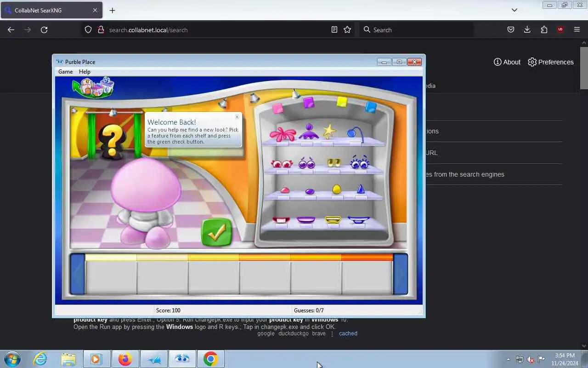Screen dimensions: 588x368
Task: Launch Internet Explorer from taskbar
Action: [40, 359]
